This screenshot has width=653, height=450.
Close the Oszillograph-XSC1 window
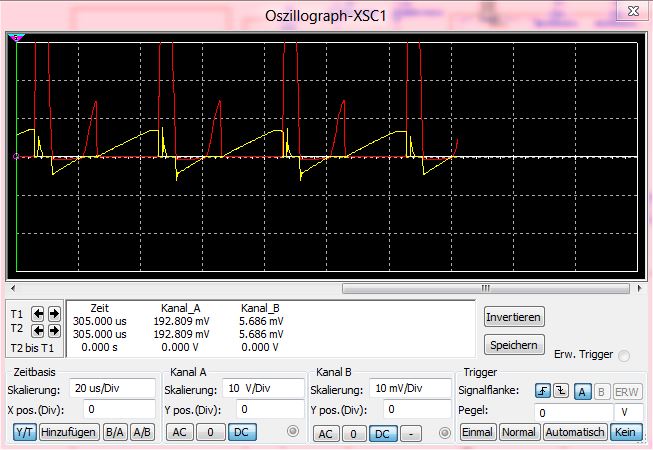point(633,11)
